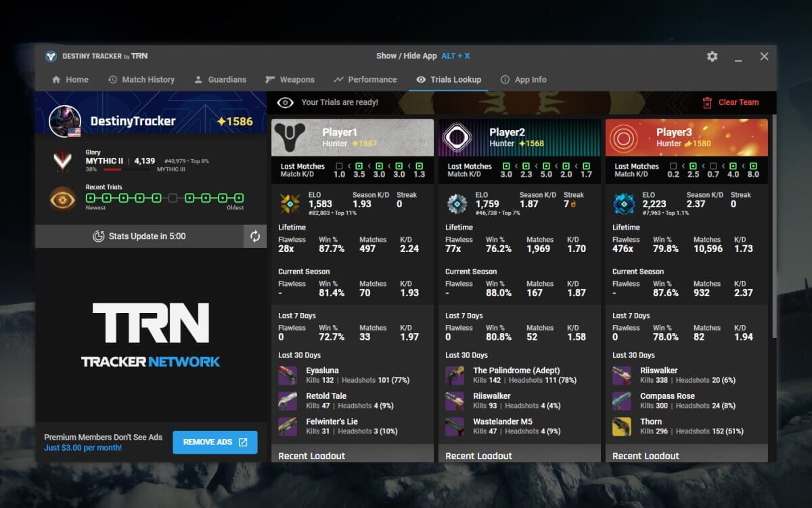Click the Recent Trials eye emblem icon
This screenshot has height=508, width=812.
click(63, 198)
